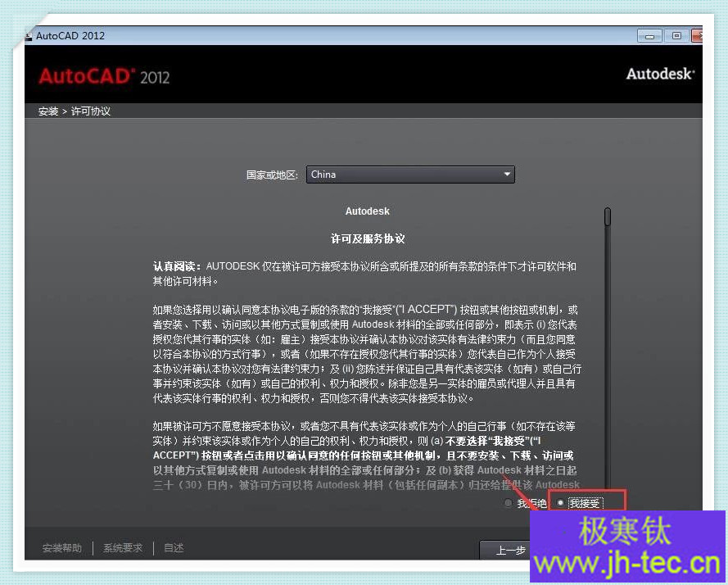
Task: Click the 许可及服务协议 heading
Action: click(368, 238)
